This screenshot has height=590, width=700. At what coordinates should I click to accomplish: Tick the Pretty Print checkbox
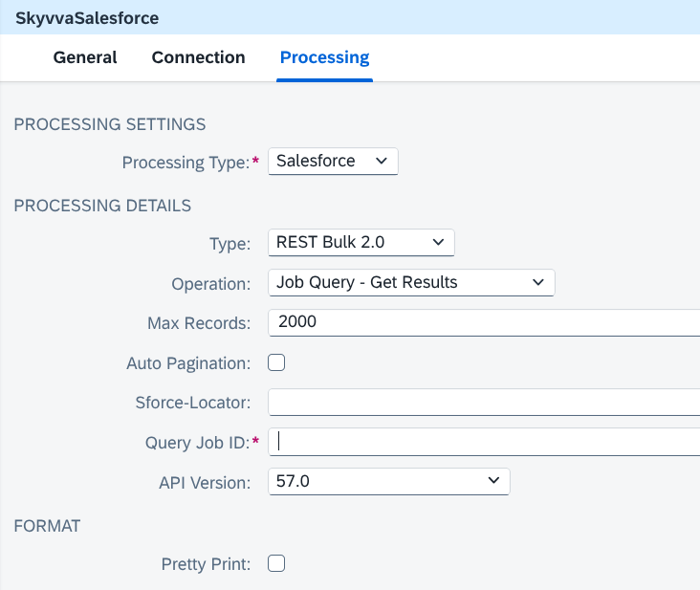tap(276, 563)
